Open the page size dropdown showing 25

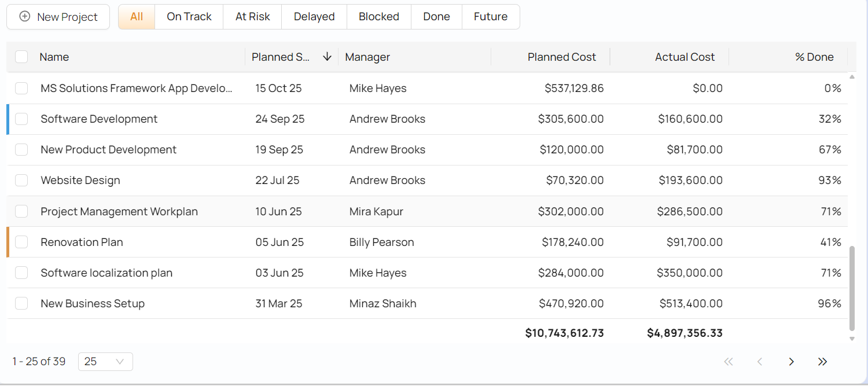pos(105,362)
